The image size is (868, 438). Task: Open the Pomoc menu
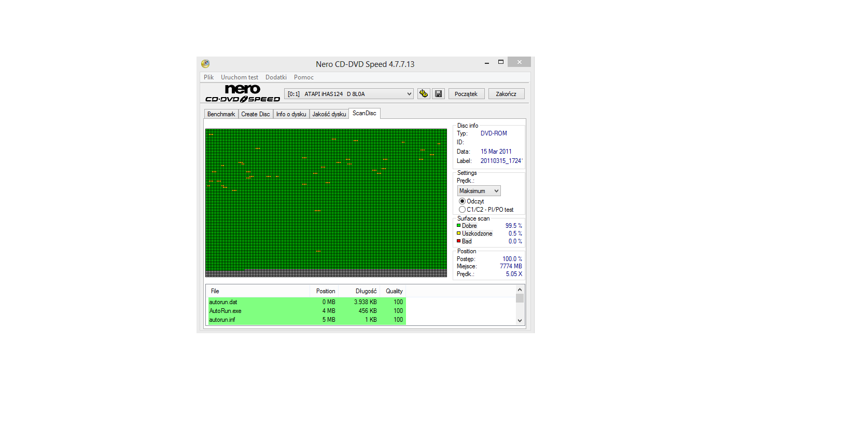point(304,77)
